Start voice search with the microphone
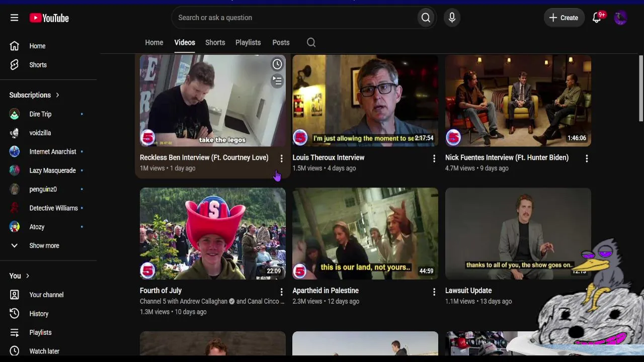 pyautogui.click(x=452, y=18)
